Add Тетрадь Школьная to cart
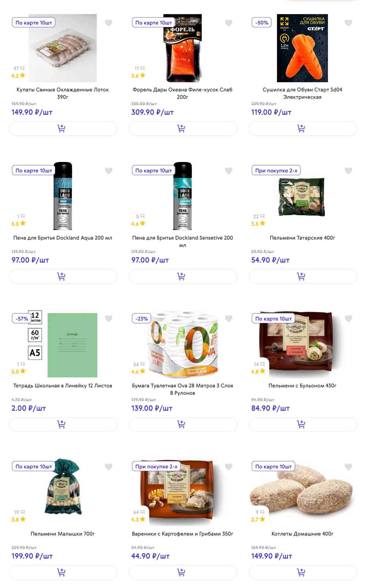 pyautogui.click(x=63, y=424)
